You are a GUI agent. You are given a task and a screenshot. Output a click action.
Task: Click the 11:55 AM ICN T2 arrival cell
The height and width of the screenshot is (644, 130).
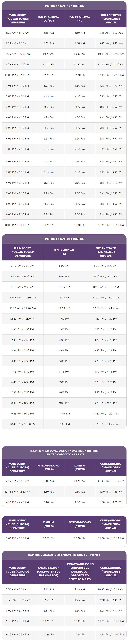coord(64,308)
